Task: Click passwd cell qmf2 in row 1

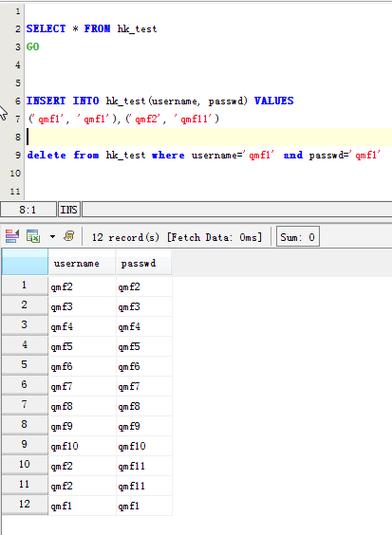Action: pyautogui.click(x=144, y=287)
